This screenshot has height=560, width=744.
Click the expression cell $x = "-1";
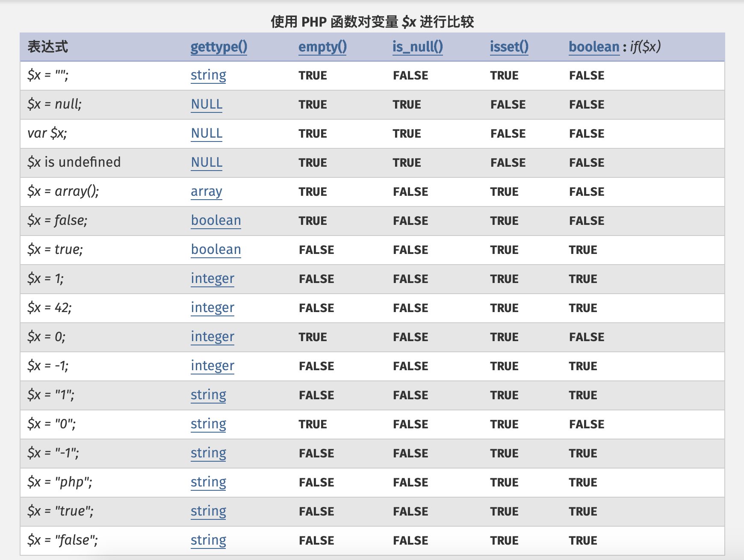pos(53,453)
